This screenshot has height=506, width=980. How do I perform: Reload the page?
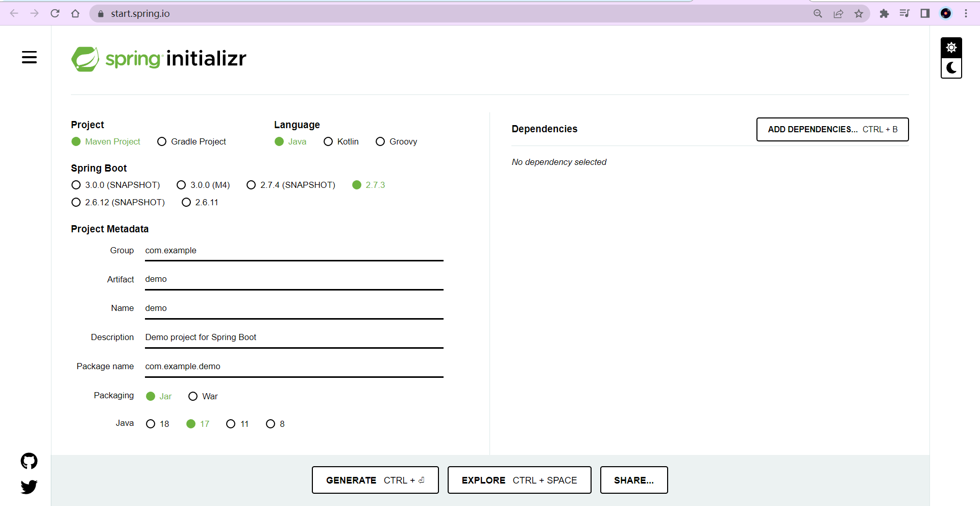tap(55, 13)
